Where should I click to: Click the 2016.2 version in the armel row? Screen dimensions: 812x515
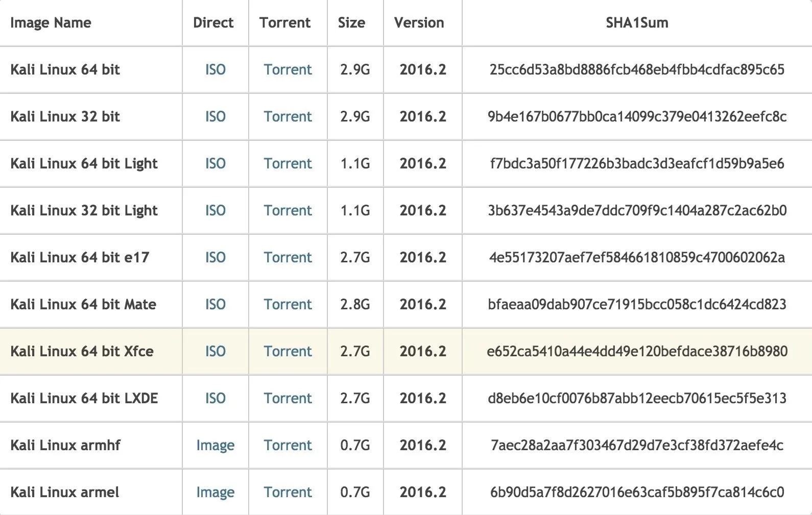pyautogui.click(x=423, y=492)
